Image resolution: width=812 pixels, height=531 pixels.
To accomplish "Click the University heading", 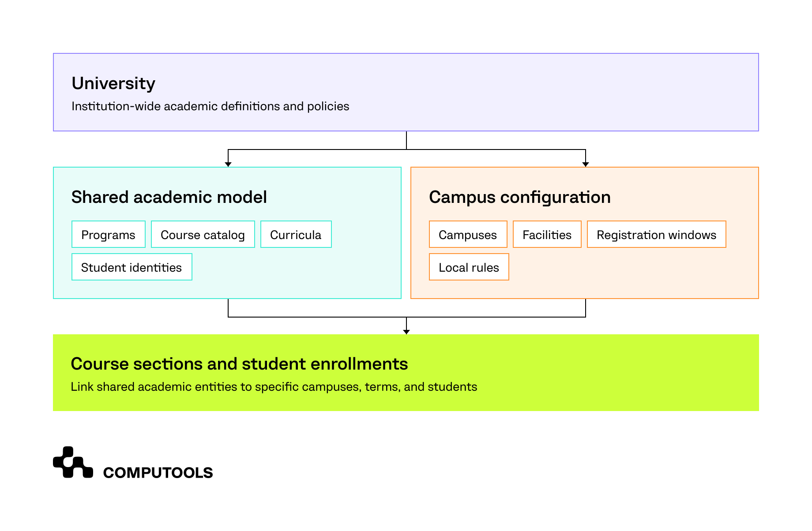I will tap(113, 83).
